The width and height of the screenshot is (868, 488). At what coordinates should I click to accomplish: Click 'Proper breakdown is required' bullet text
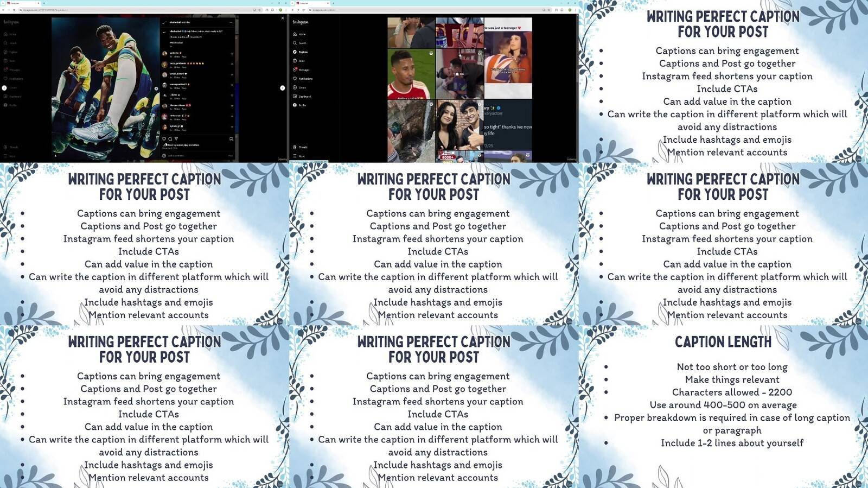732,424
